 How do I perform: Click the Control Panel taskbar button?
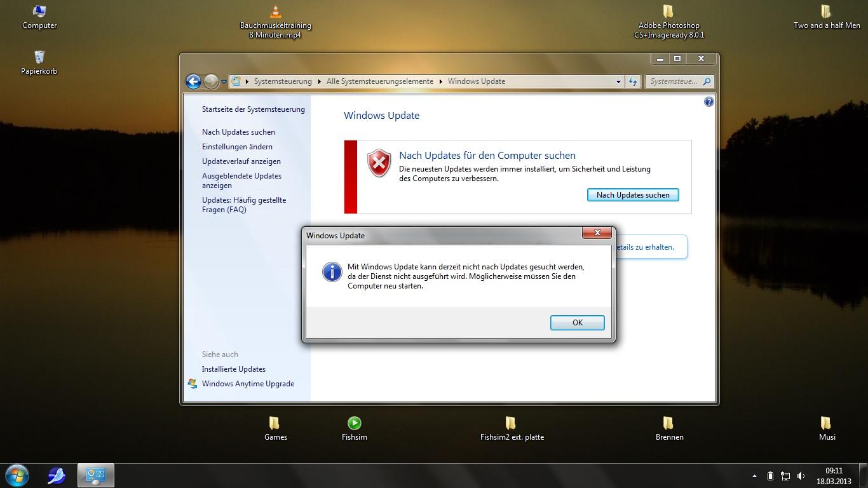pos(96,475)
